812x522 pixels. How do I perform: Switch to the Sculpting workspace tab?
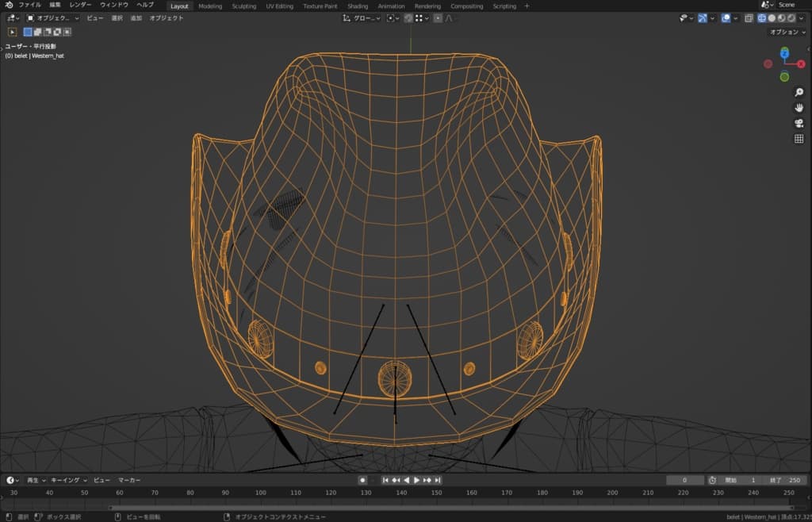[243, 6]
